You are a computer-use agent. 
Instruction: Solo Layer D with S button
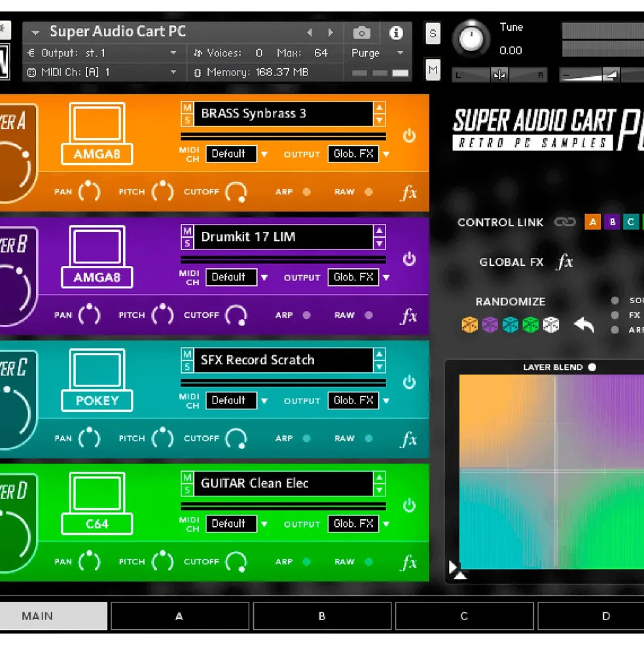coord(187,490)
